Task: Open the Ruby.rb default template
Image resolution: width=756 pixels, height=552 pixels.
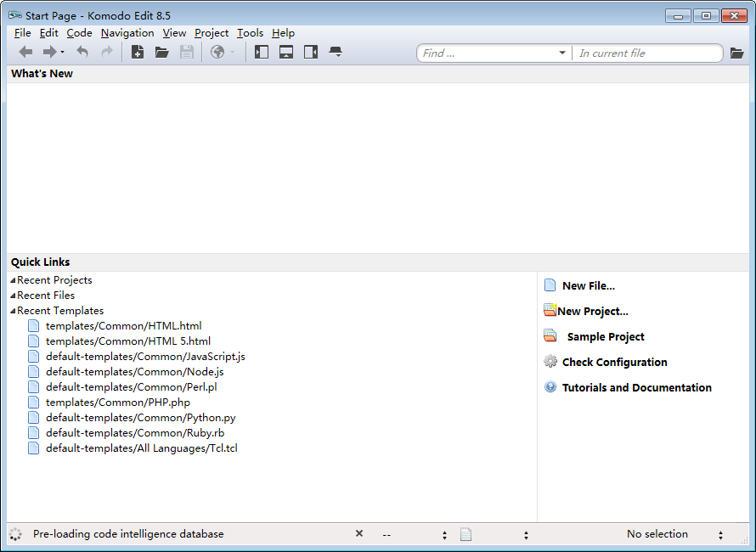Action: (135, 433)
